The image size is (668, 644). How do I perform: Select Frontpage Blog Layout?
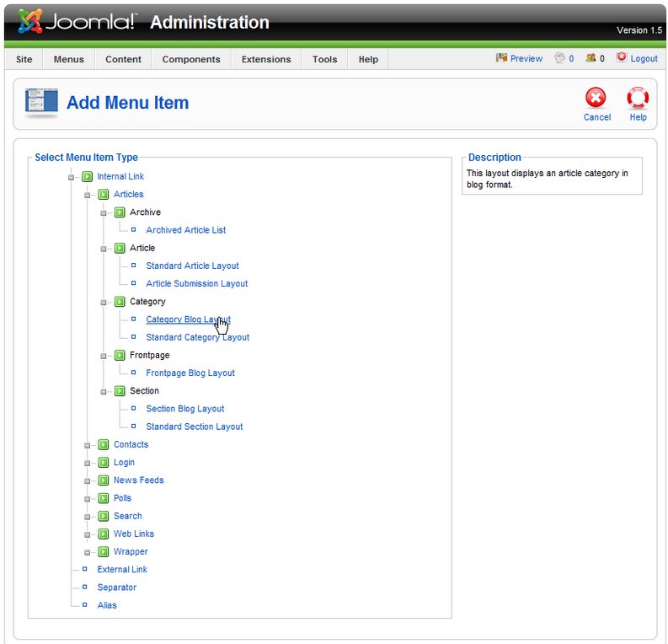(x=190, y=373)
